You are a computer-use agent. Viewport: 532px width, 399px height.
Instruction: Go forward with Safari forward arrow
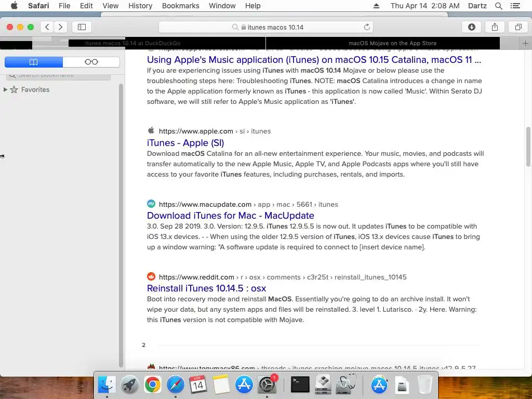tap(60, 27)
